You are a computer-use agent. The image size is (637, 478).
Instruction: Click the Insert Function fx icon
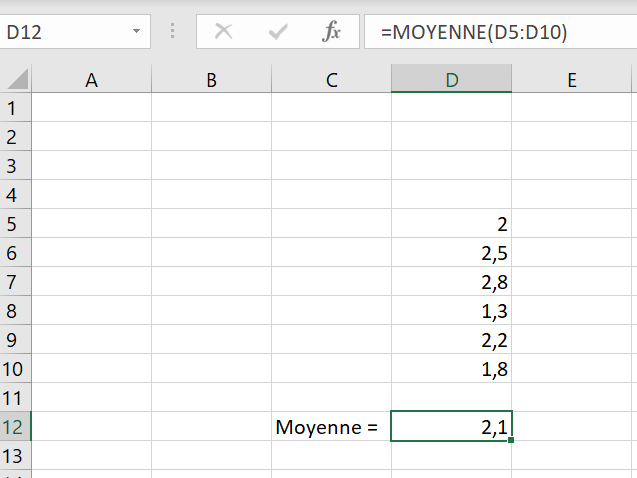pos(331,32)
